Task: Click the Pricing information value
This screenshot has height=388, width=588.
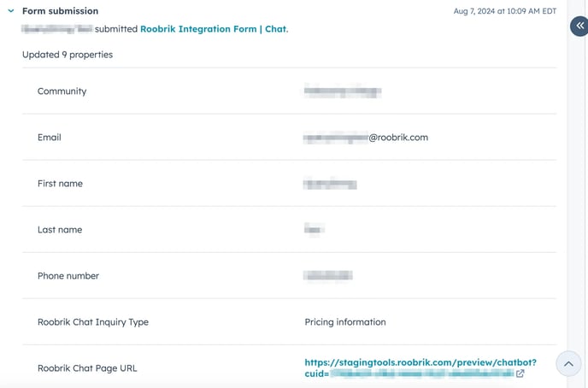Action: (345, 322)
